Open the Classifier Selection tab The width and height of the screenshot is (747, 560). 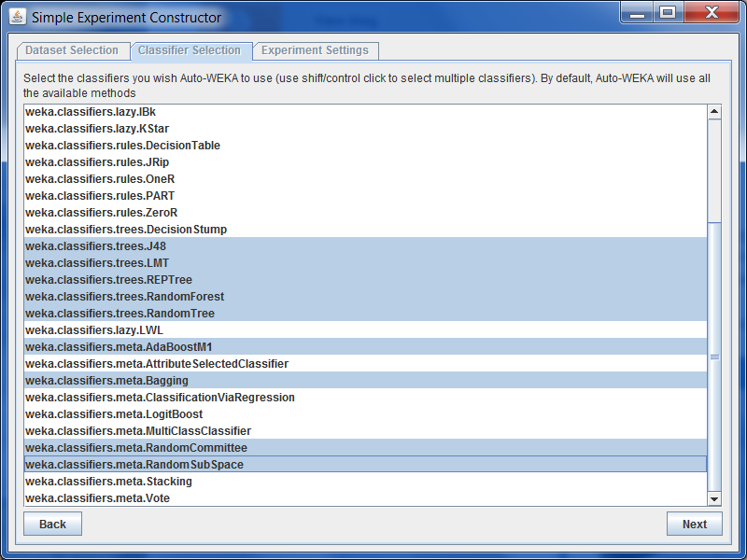190,50
